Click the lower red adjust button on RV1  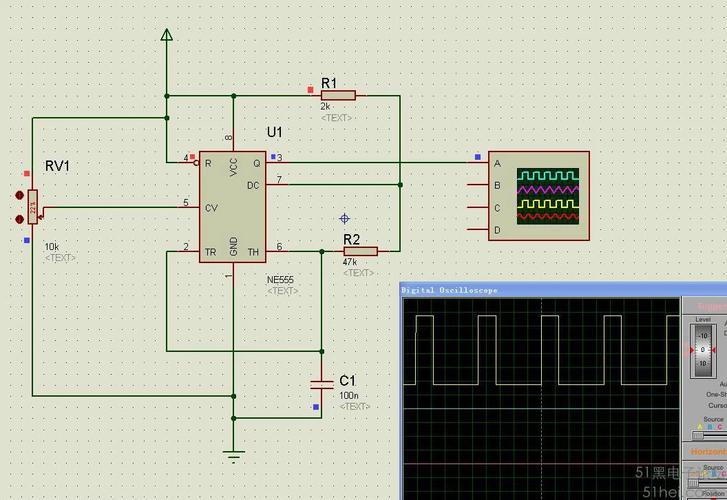[19, 219]
